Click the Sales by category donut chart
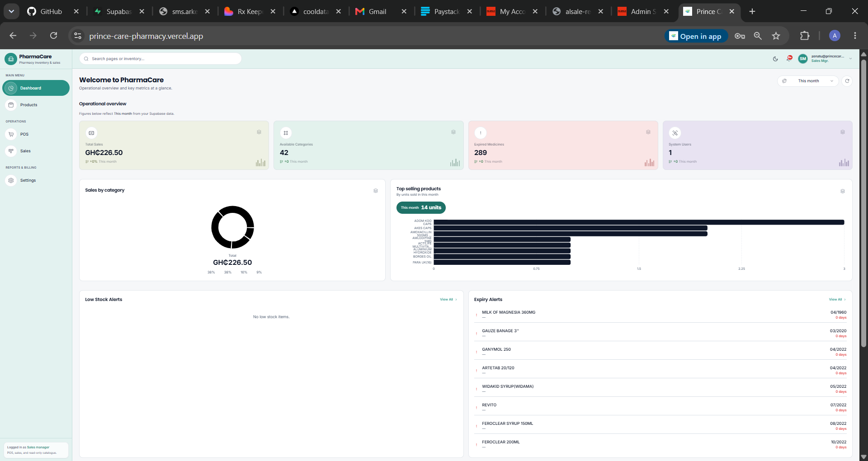The width and height of the screenshot is (868, 461). click(x=232, y=227)
